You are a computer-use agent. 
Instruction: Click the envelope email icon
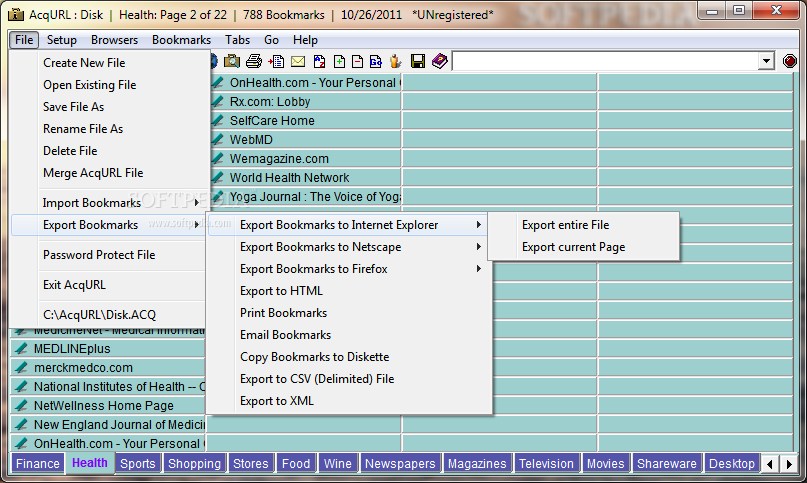[298, 62]
